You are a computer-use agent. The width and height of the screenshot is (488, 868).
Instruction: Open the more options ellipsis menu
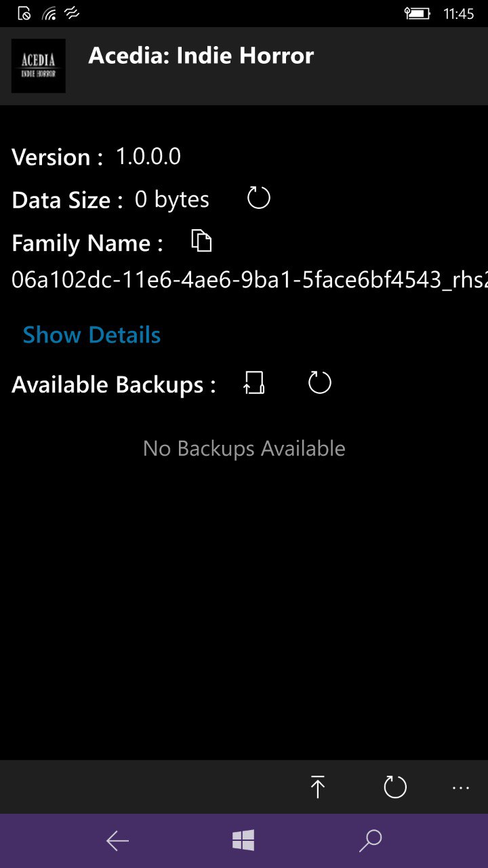click(460, 787)
